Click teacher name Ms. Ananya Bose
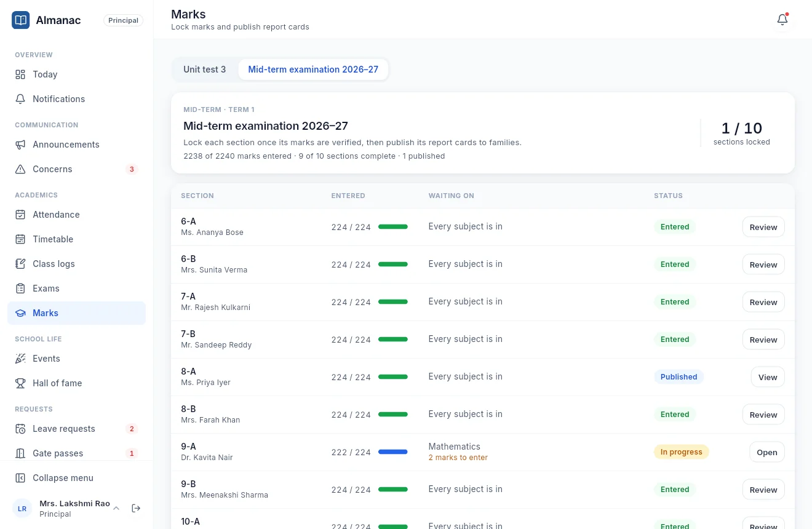812x529 pixels. click(x=212, y=233)
